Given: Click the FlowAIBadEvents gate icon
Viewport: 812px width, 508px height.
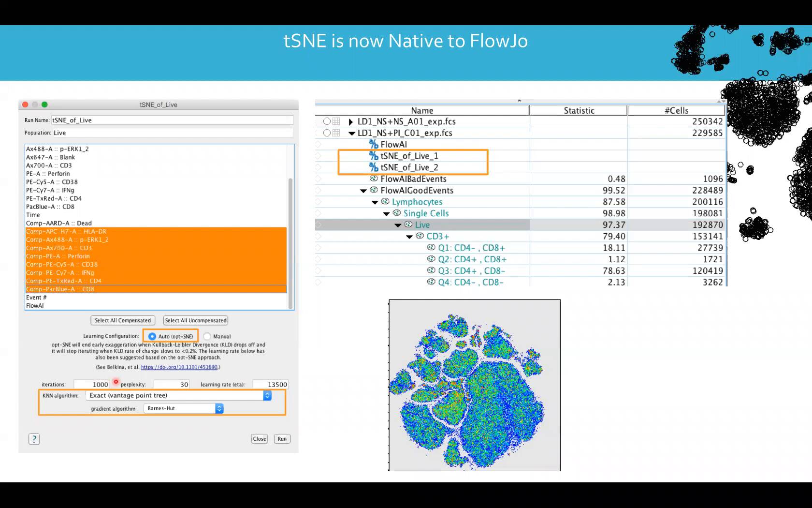Looking at the screenshot, I should pos(374,179).
